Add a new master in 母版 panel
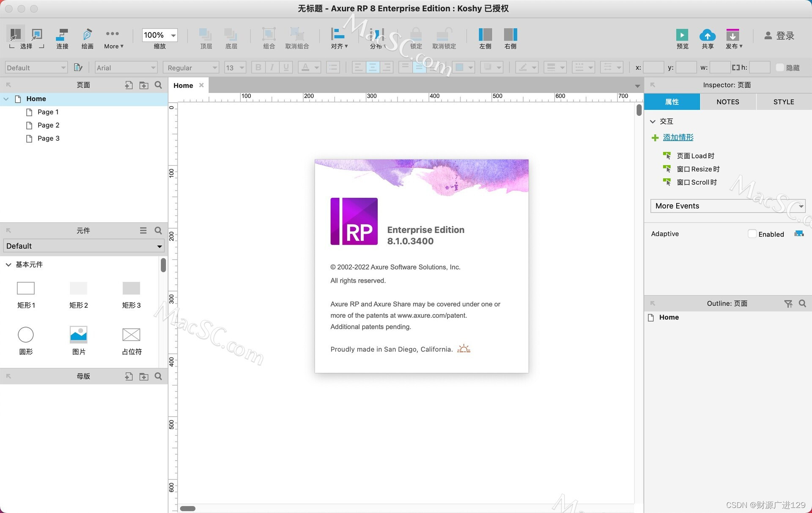The height and width of the screenshot is (513, 812). [x=129, y=377]
